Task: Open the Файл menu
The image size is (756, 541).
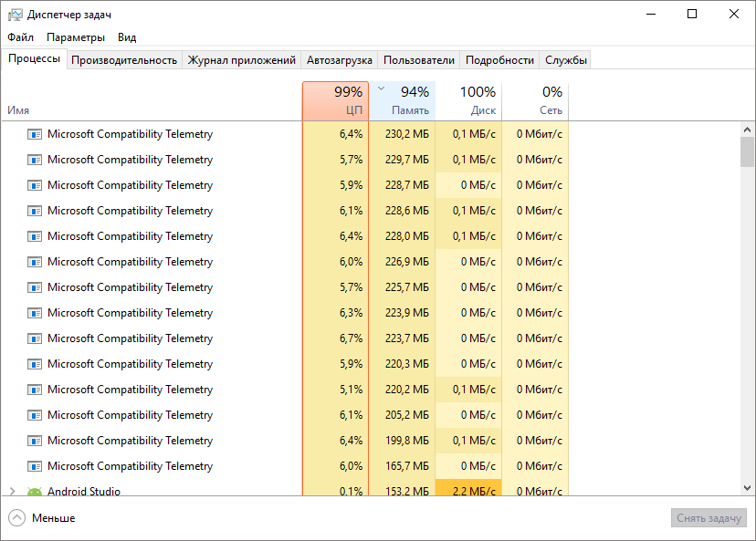Action: click(x=20, y=37)
